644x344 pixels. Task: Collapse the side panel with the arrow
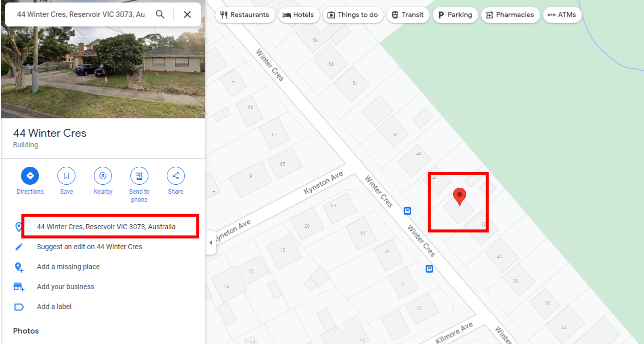click(x=210, y=242)
